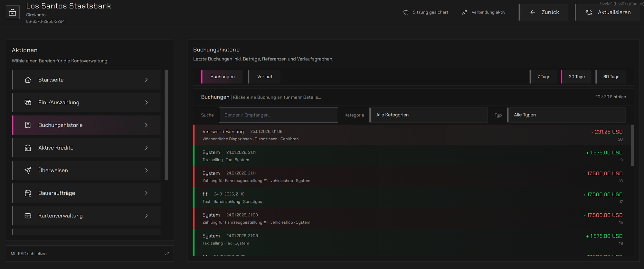Image resolution: width=644 pixels, height=269 pixels.
Task: Click the booking list scrollbar
Action: [632, 145]
